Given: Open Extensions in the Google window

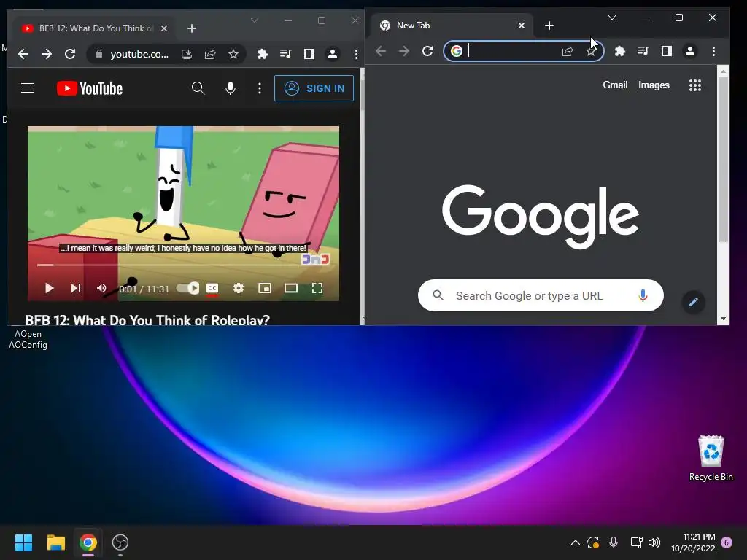Looking at the screenshot, I should (620, 51).
